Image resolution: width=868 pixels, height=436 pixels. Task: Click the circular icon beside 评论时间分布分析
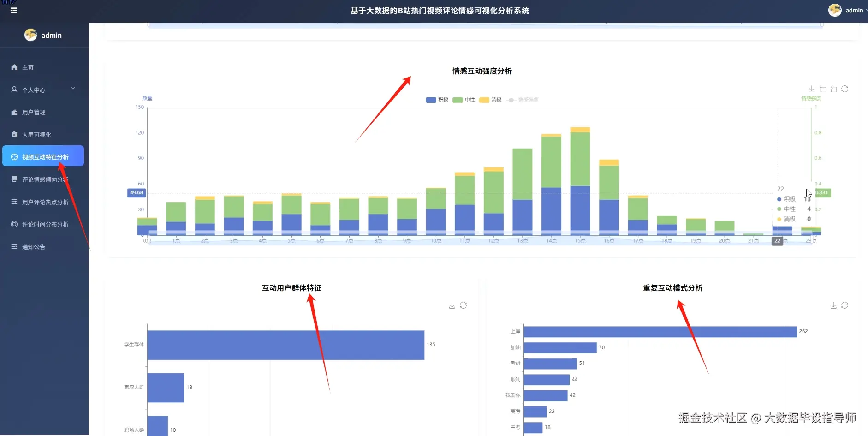14,224
